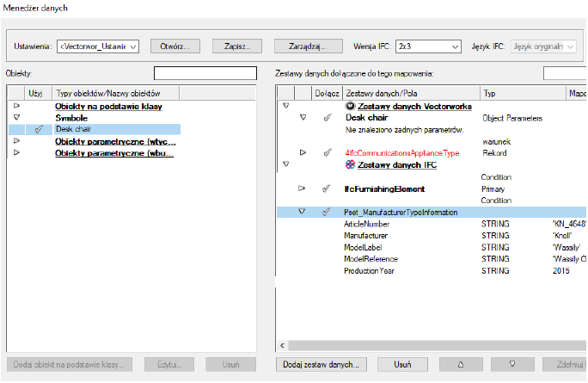Viewport: 588px width, 383px height.
Task: Click the move down triangle button
Action: [512, 364]
